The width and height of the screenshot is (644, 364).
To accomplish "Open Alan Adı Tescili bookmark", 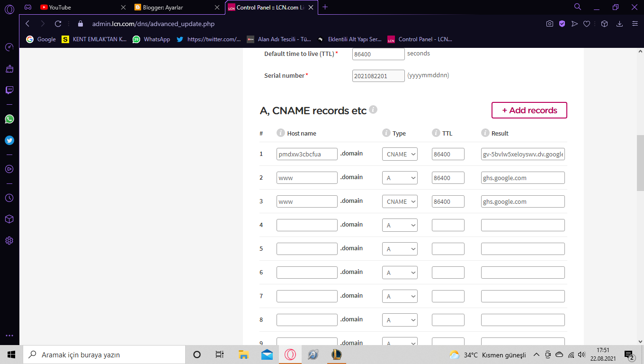I will [x=279, y=39].
